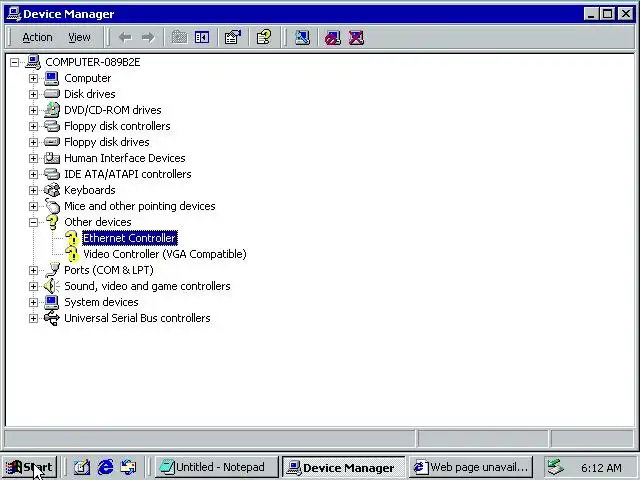Click the Show Desktop quick launch icon
The height and width of the screenshot is (480, 640).
point(82,467)
